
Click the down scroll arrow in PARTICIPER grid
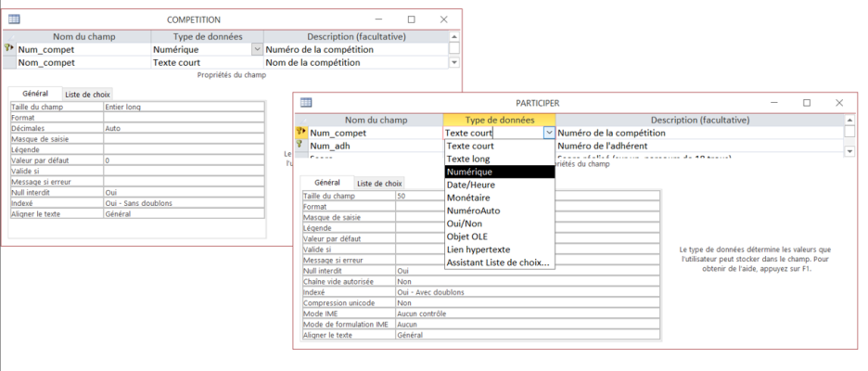point(849,151)
